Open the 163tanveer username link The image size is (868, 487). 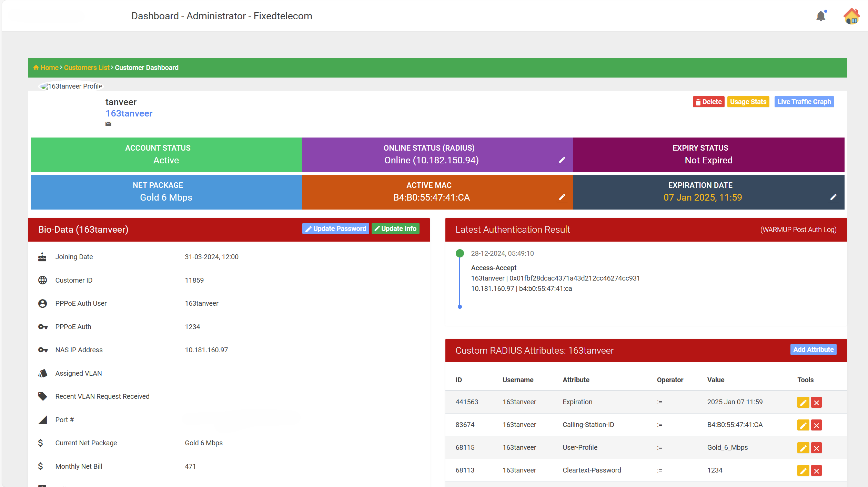point(129,113)
